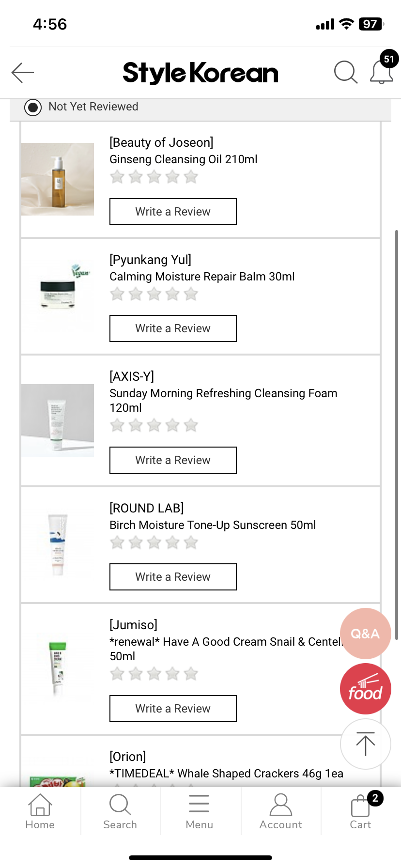Tap the red food floating icon
Image resolution: width=401 pixels, height=868 pixels.
366,689
